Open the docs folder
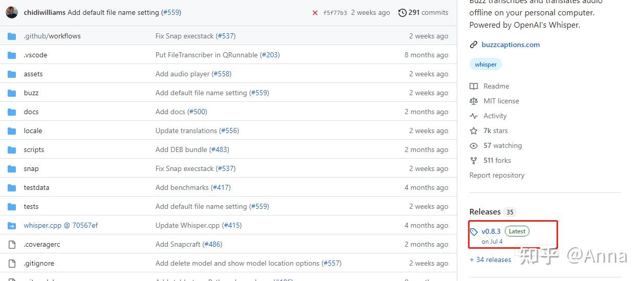This screenshot has width=644, height=281. point(31,112)
